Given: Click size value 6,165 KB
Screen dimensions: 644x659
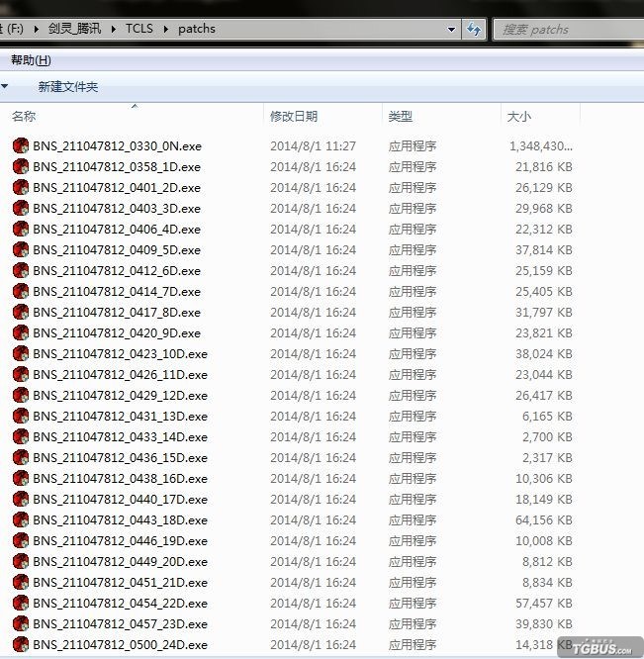Looking at the screenshot, I should 547,416.
